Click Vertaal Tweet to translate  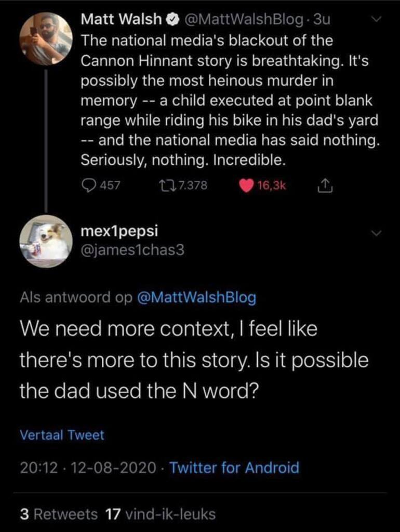pyautogui.click(x=62, y=435)
